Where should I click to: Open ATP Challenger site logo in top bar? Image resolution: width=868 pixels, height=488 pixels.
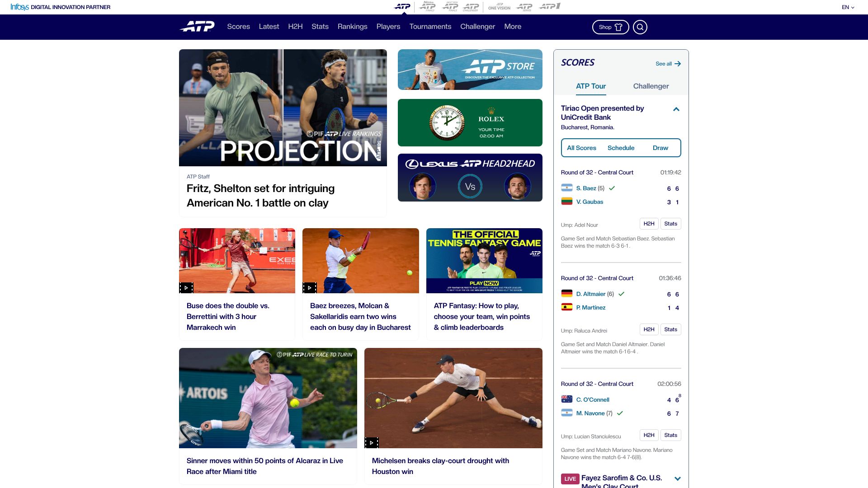(471, 7)
